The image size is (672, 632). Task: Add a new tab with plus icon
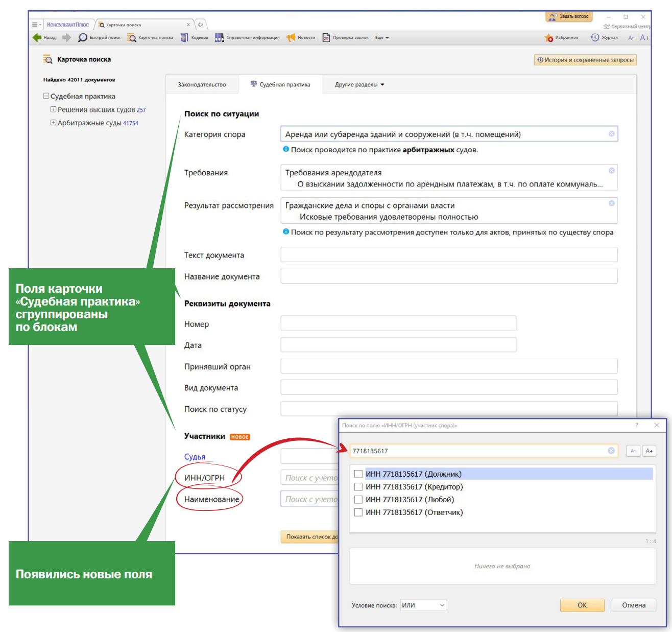point(200,25)
